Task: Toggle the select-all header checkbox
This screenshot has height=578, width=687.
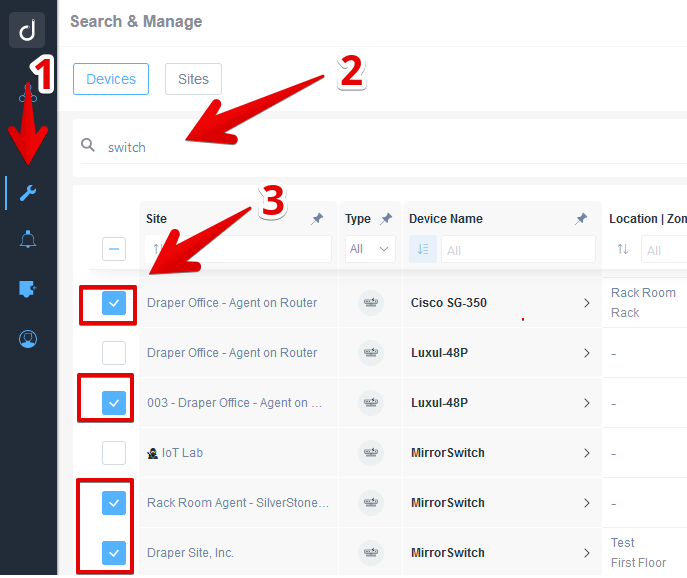Action: tap(114, 249)
